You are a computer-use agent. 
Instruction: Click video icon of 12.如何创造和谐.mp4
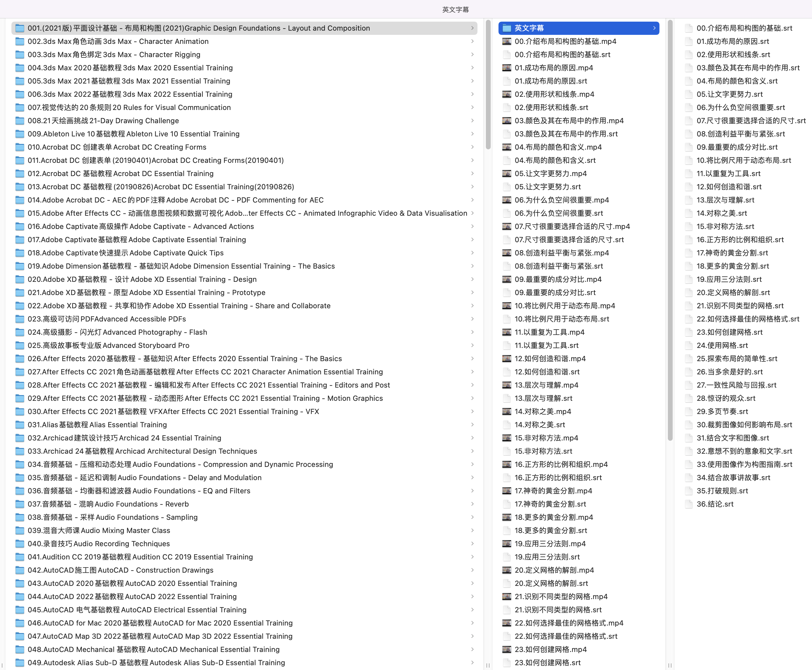pyautogui.click(x=507, y=358)
